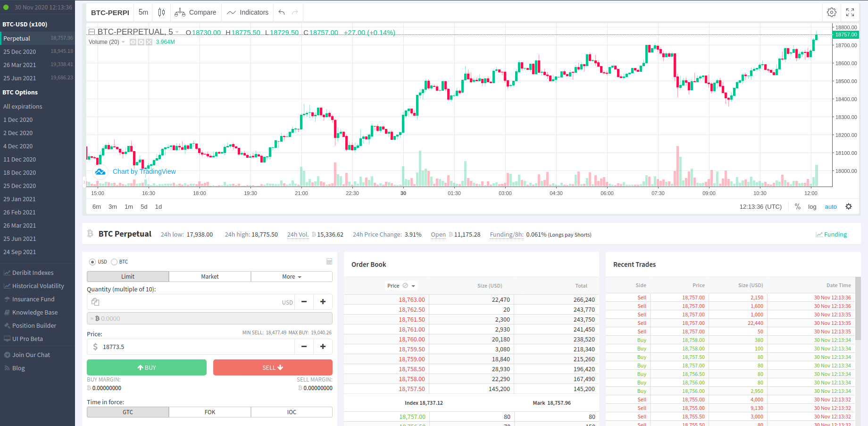Open the order book Price grouping dropdown

coord(413,286)
